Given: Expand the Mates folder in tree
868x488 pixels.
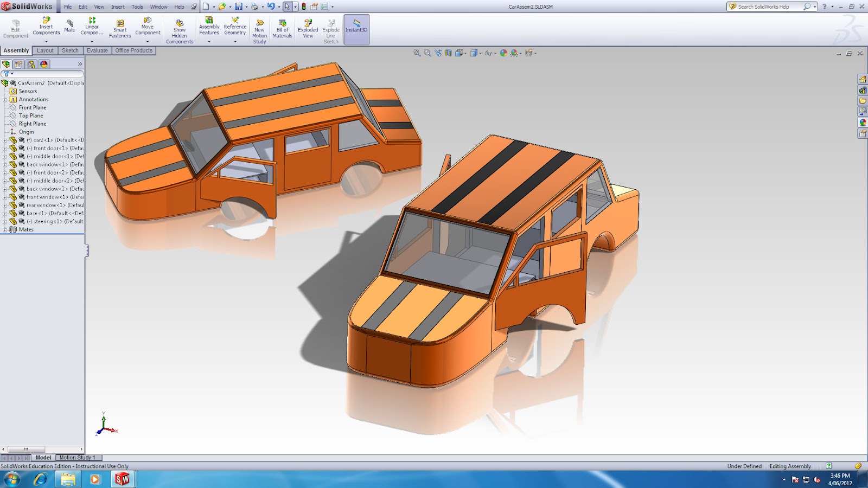Looking at the screenshot, I should click(5, 230).
